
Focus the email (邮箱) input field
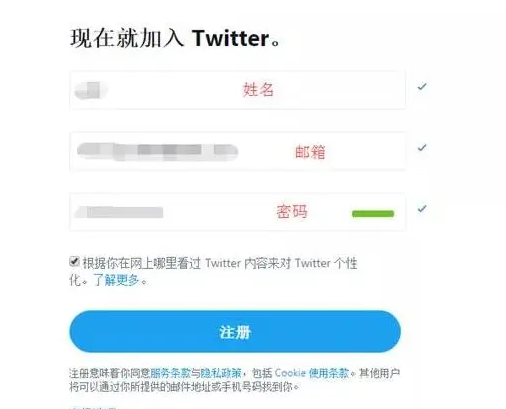pyautogui.click(x=238, y=151)
